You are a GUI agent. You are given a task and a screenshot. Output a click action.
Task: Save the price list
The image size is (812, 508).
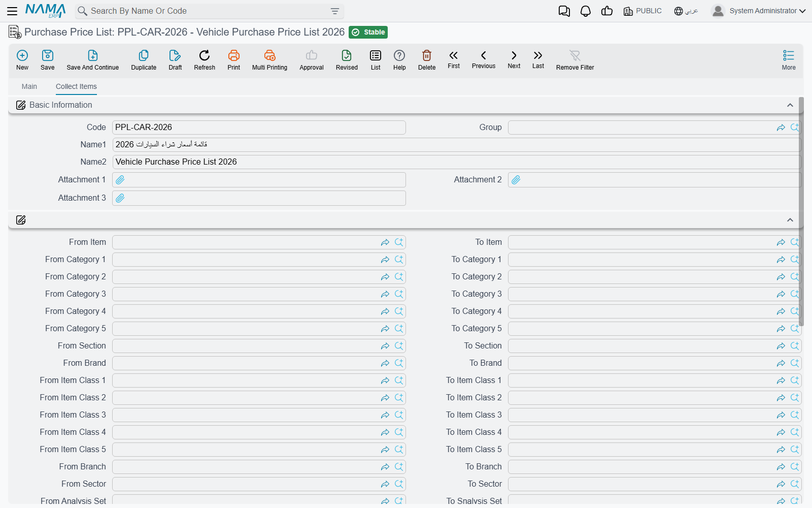(x=48, y=60)
